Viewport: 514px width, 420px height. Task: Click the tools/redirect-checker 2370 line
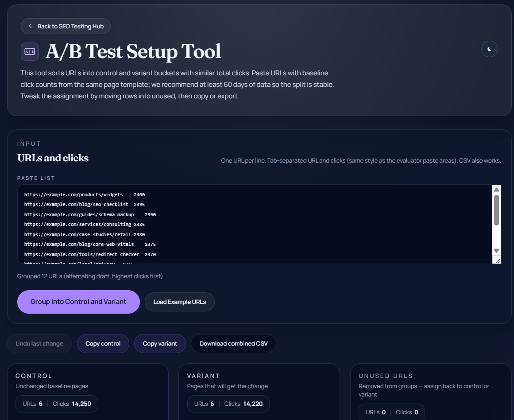(90, 255)
